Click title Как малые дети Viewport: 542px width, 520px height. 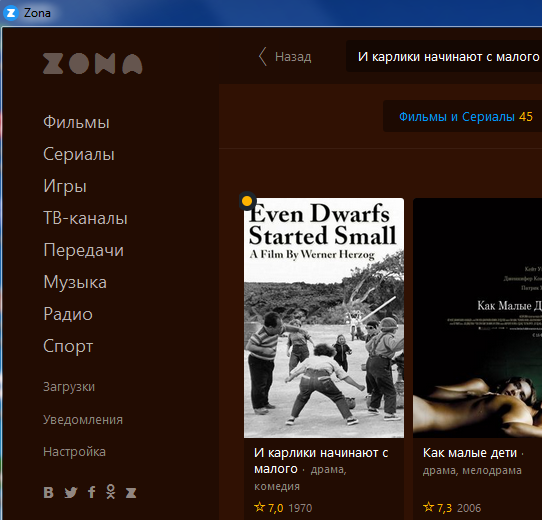470,453
